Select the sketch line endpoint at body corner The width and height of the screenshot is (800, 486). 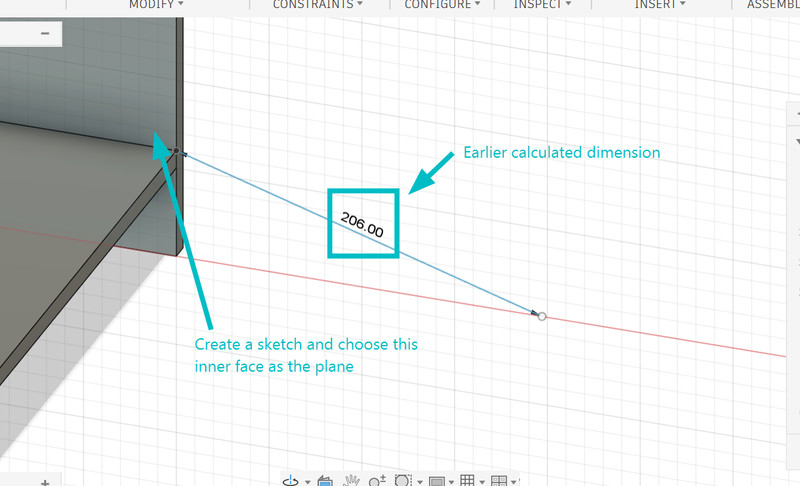[x=176, y=151]
